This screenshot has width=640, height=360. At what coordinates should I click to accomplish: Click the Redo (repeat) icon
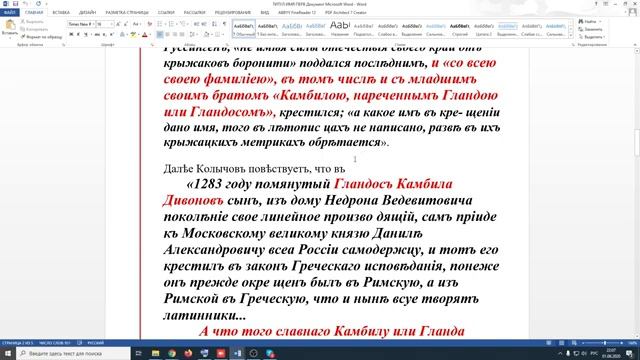tap(38, 4)
